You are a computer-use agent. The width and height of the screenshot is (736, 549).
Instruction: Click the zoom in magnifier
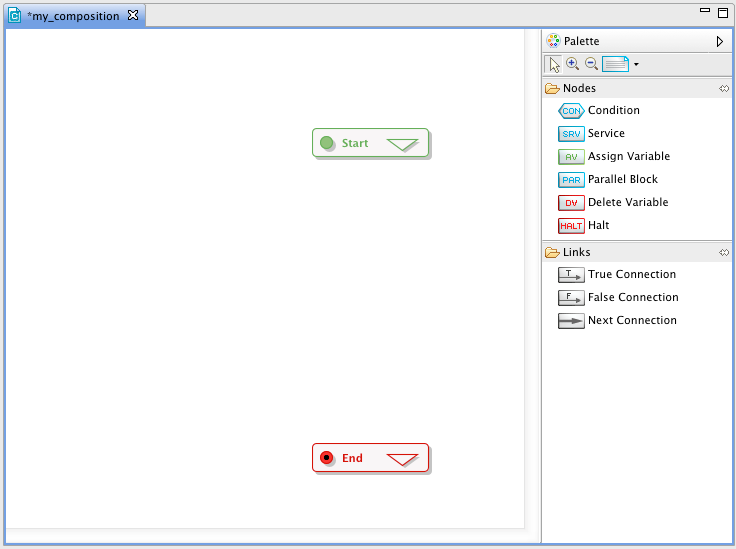573,64
